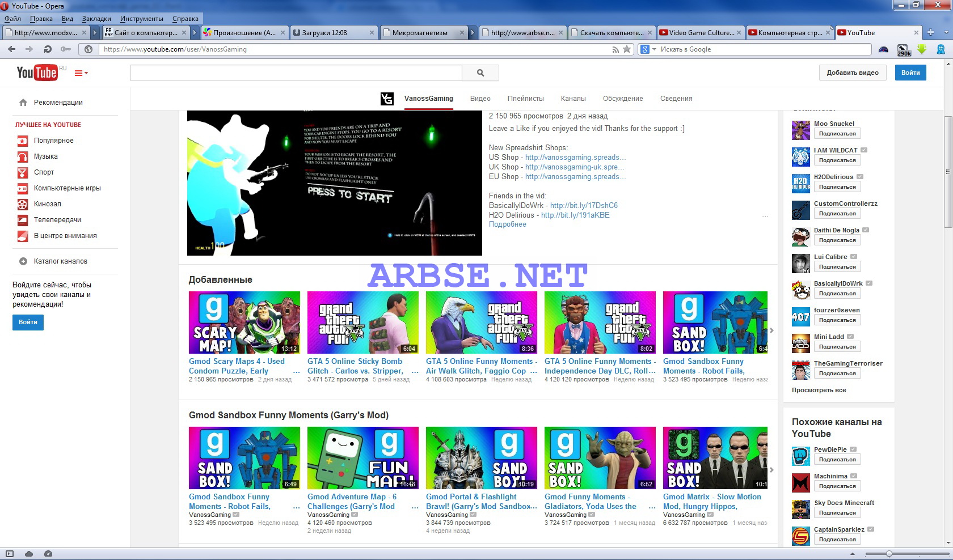953x560 pixels.
Task: Click the Войти button in left sidebar
Action: point(28,322)
